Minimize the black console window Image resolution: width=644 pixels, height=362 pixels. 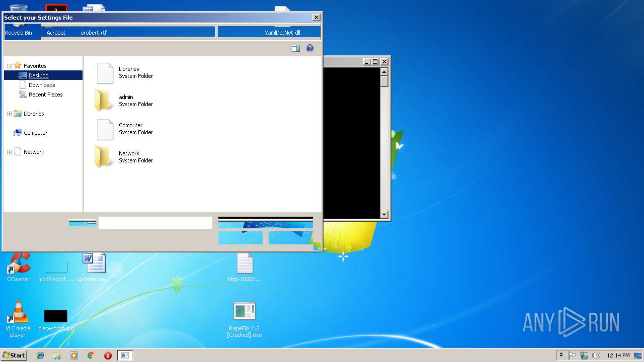pyautogui.click(x=367, y=62)
